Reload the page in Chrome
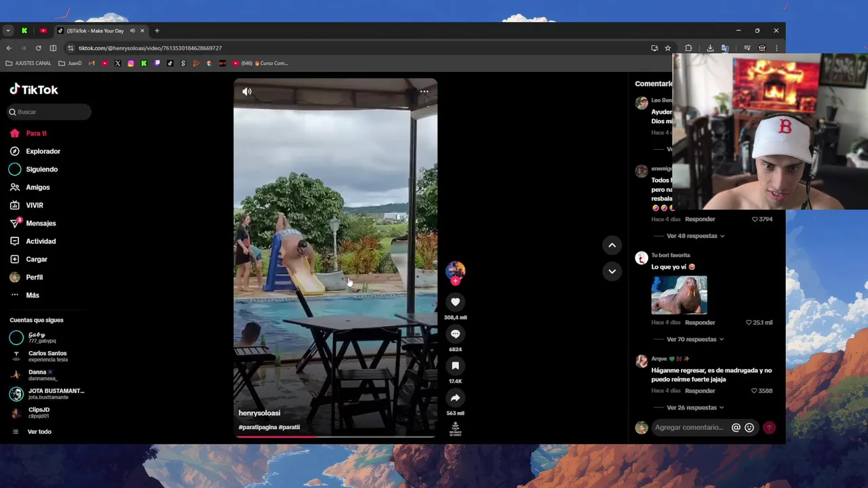 coord(38,48)
